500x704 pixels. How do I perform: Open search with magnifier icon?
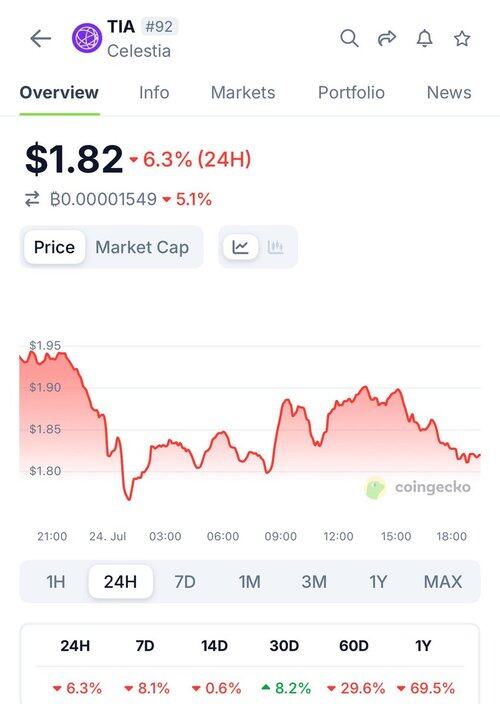(x=349, y=39)
